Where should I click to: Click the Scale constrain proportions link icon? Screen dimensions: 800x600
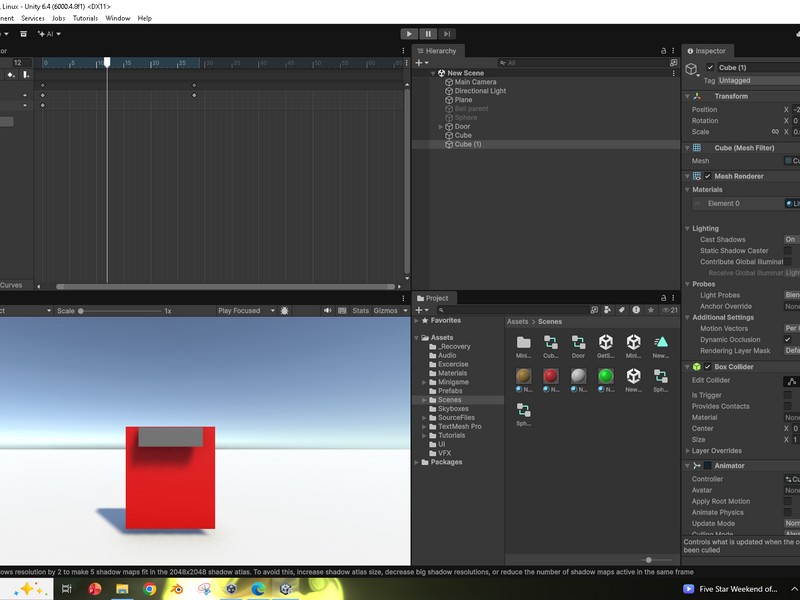[775, 132]
